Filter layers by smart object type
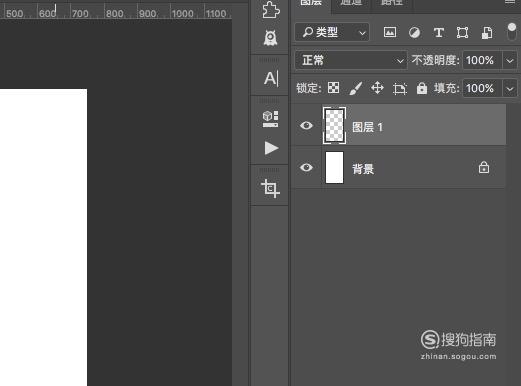Screen dimensions: 521x386 [487, 33]
